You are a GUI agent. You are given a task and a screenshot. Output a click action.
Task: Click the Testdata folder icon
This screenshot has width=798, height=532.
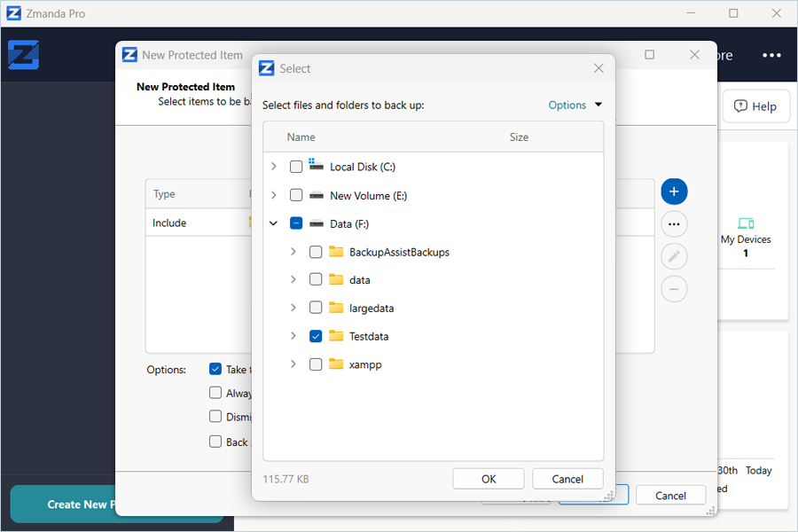[x=336, y=336]
